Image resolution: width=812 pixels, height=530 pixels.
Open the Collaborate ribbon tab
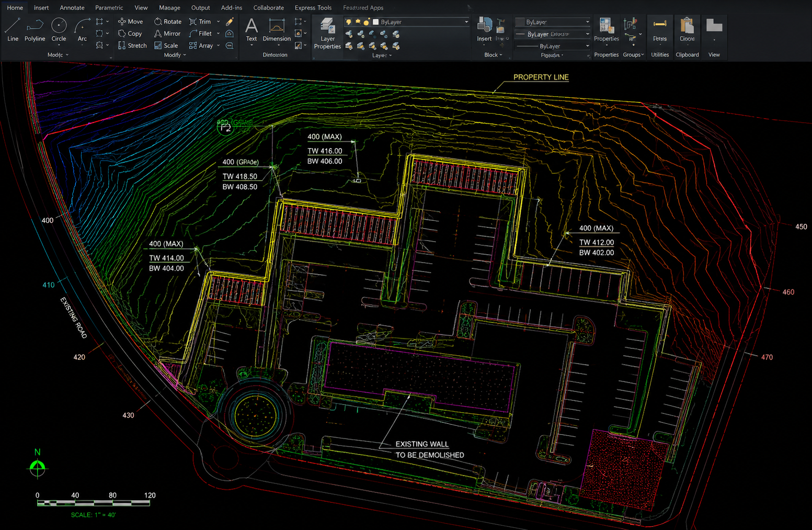coord(269,8)
